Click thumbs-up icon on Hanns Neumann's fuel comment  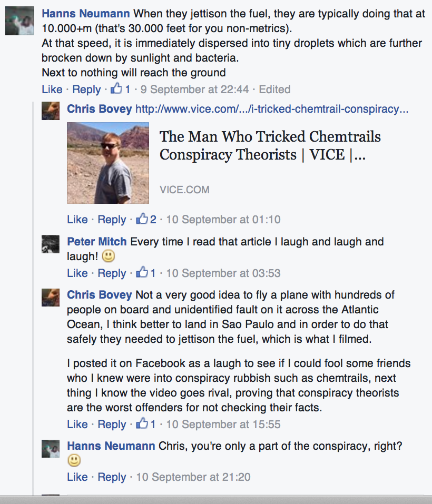click(116, 88)
